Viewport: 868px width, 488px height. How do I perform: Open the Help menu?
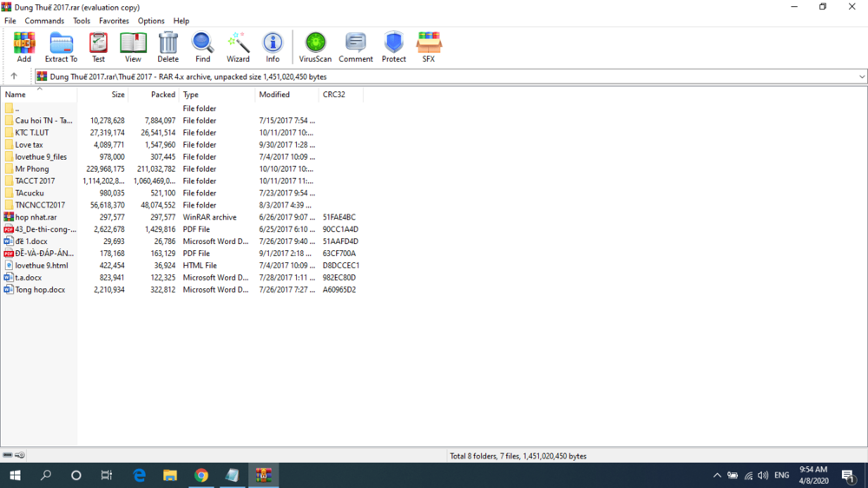(x=181, y=21)
